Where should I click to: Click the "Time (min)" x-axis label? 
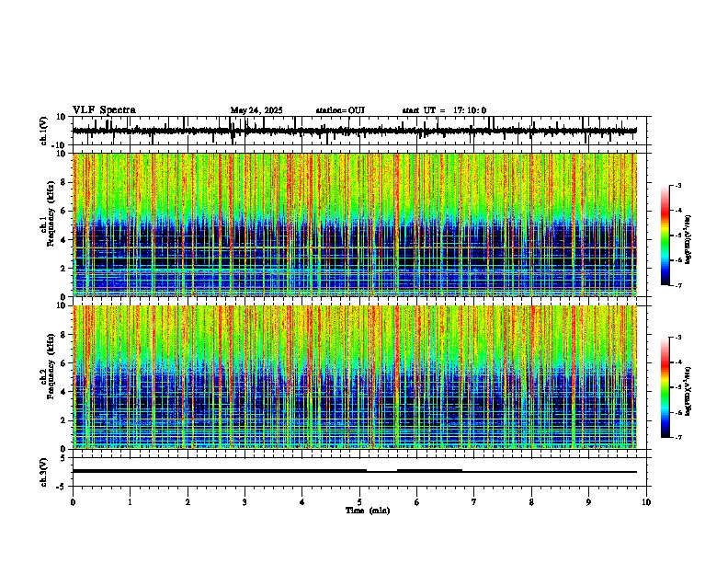[x=368, y=511]
